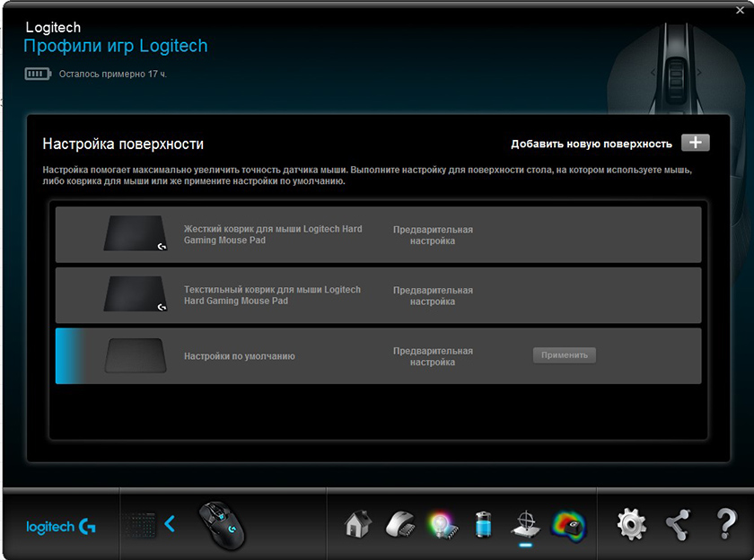Click the blue left arrow device switcher
754x560 pixels.
[x=170, y=523]
